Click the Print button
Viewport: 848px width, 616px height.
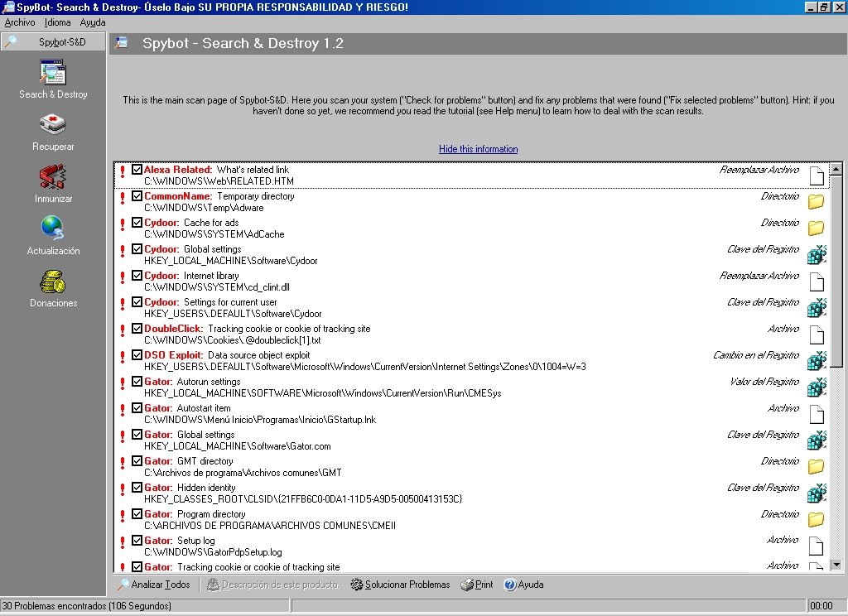point(477,585)
